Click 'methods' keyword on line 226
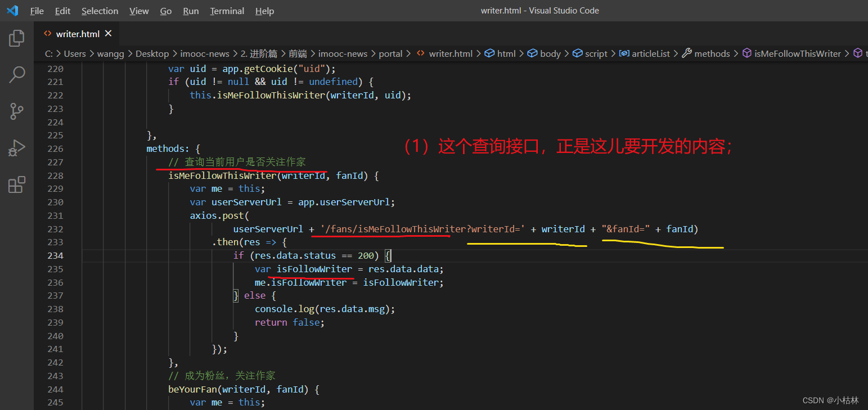 pyautogui.click(x=165, y=148)
